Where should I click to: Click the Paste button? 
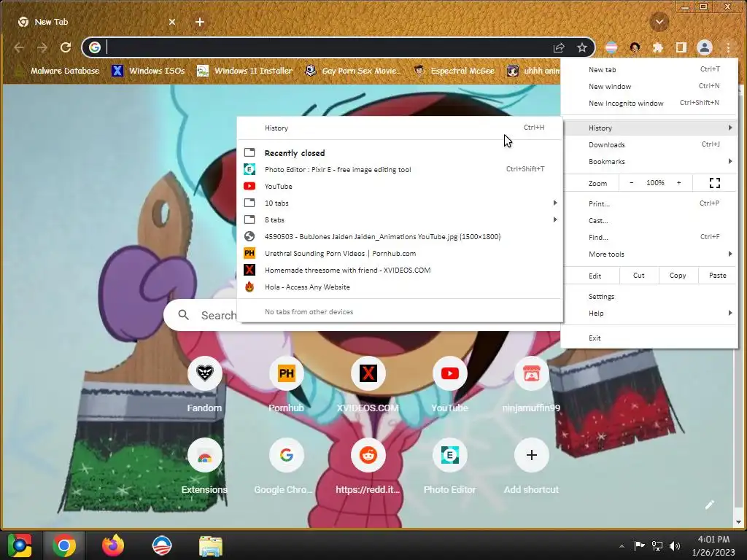click(718, 275)
